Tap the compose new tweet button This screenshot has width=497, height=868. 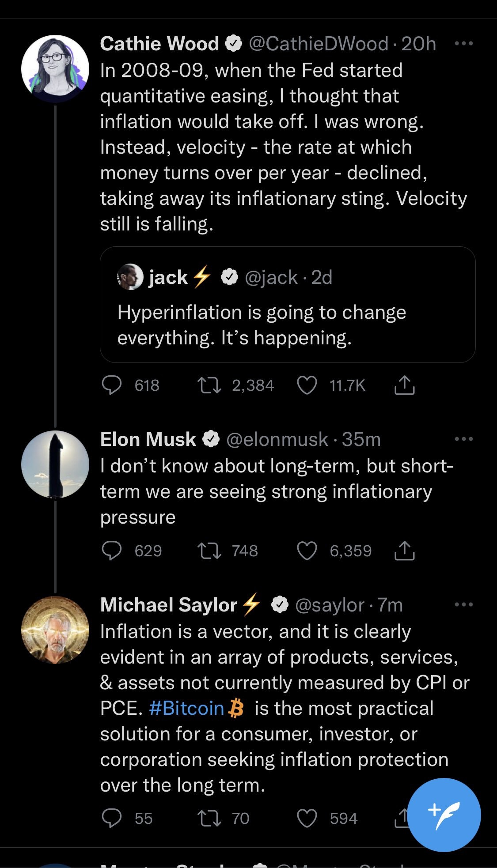point(444,815)
